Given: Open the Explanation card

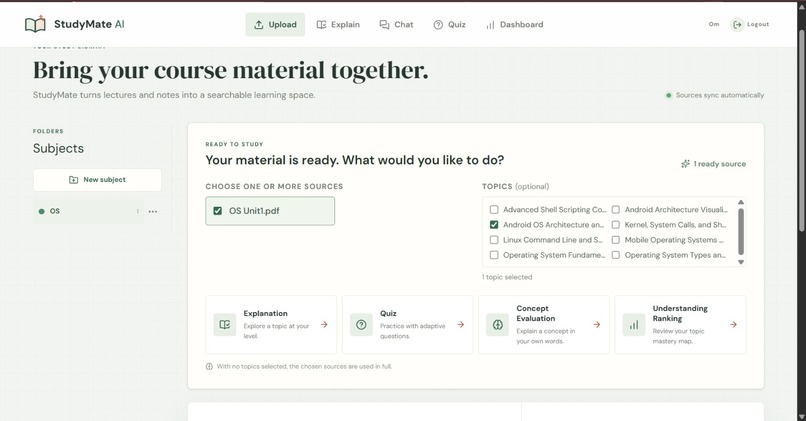Looking at the screenshot, I should point(271,324).
